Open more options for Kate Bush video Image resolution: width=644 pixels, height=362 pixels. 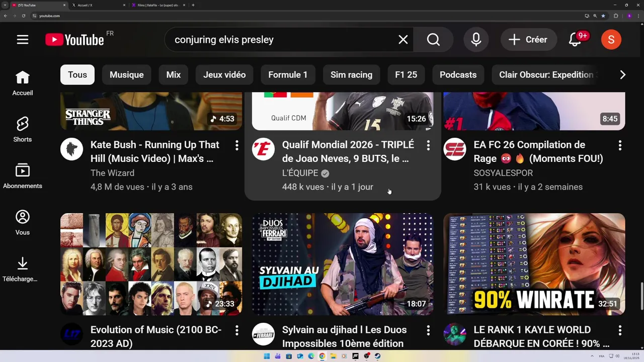pos(236,145)
